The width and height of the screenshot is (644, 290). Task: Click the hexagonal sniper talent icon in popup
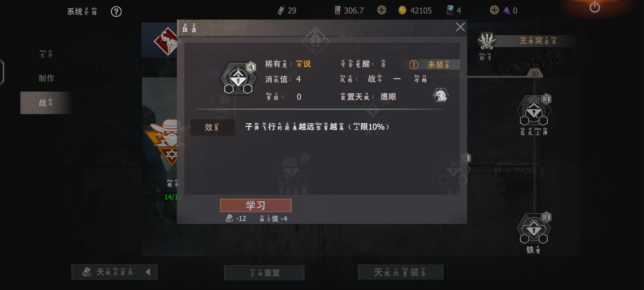coord(238,78)
